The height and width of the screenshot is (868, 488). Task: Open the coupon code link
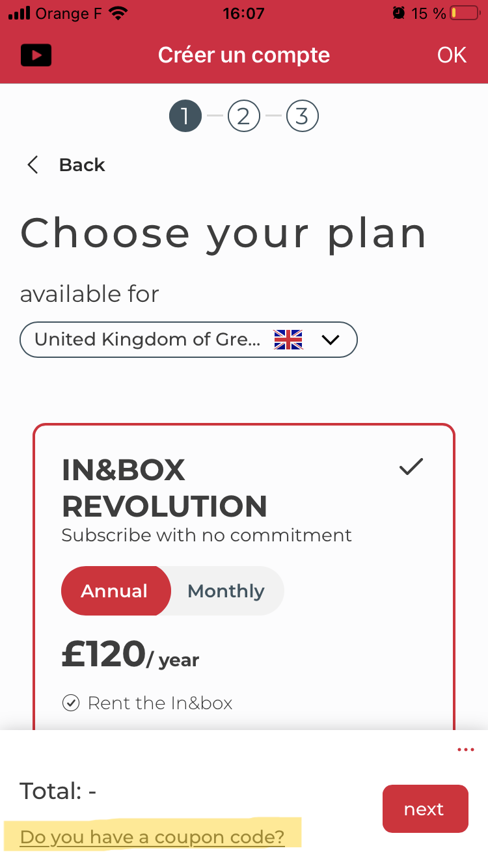[x=152, y=837]
